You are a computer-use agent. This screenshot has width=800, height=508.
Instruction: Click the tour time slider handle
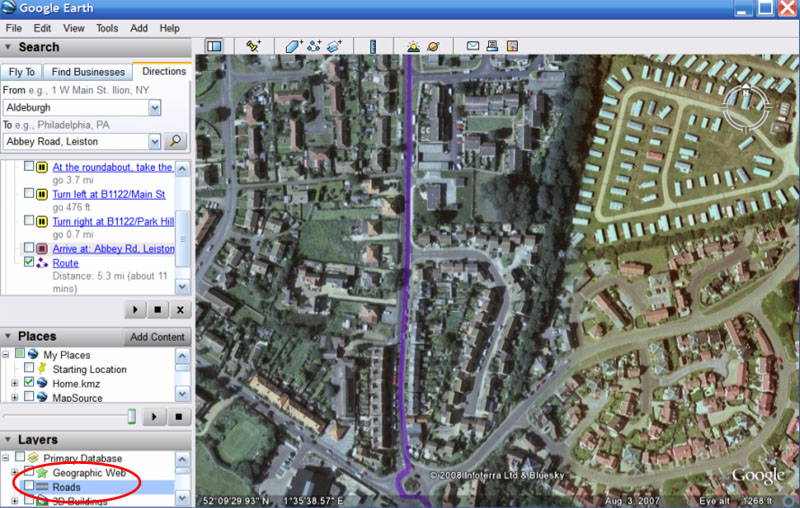132,416
